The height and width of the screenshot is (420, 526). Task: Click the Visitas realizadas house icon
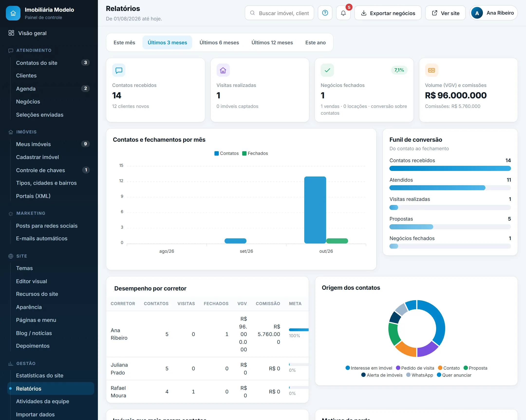pos(223,70)
